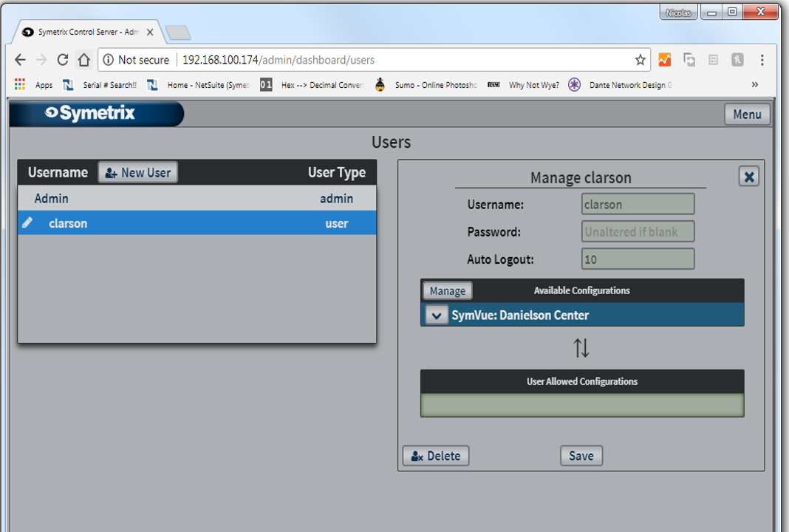Click the Username input field
The height and width of the screenshot is (532, 789).
pyautogui.click(x=638, y=205)
